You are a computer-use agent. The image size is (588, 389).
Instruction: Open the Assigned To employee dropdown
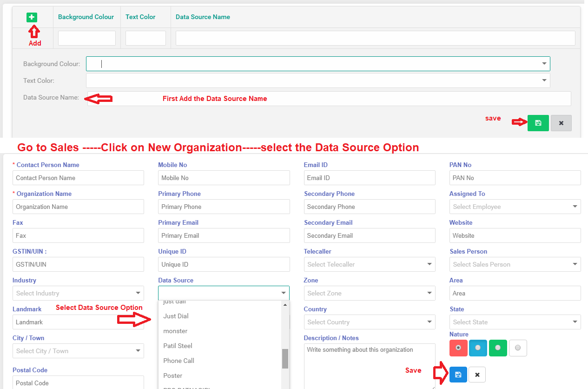coord(515,207)
